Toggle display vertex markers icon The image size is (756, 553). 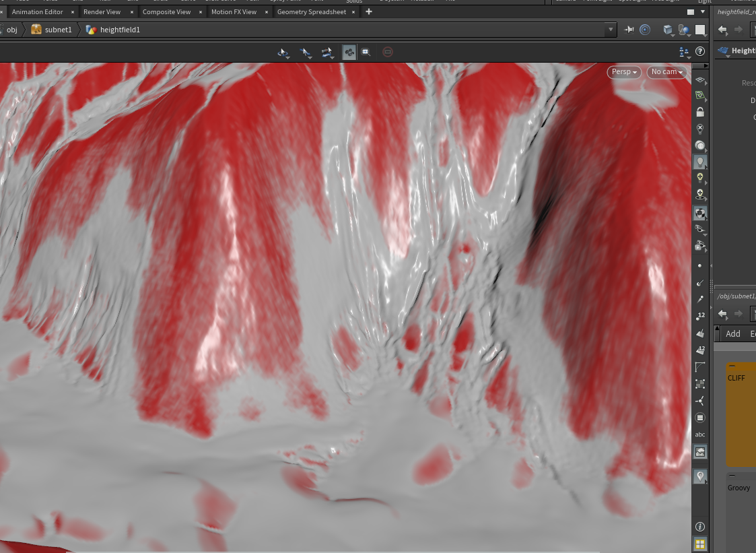pos(700,384)
